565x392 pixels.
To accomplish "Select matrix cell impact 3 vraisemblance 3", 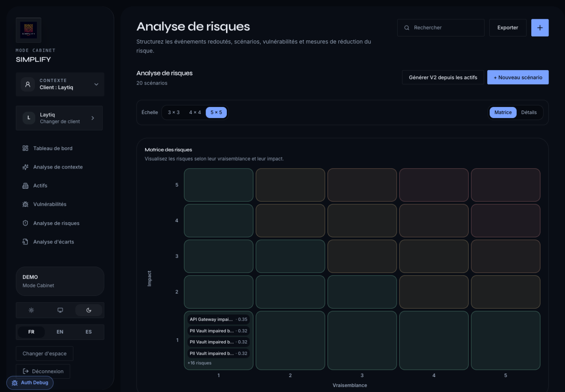I will tap(362, 256).
